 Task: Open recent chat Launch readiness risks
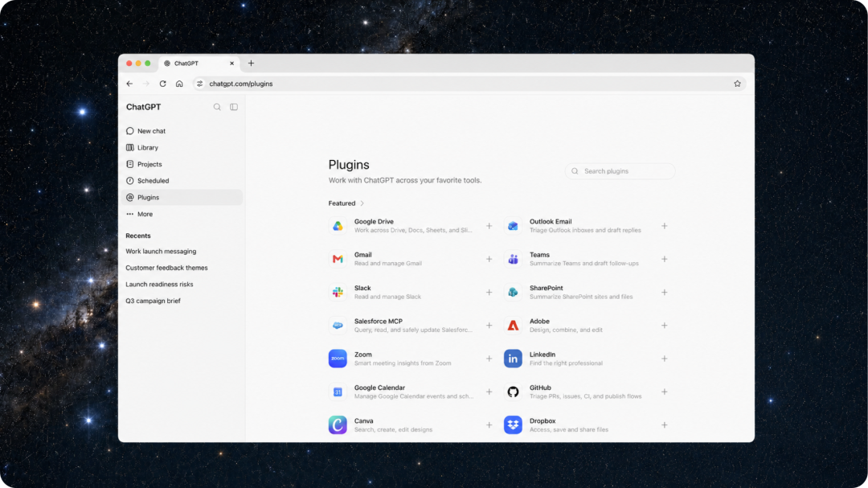[x=159, y=285]
